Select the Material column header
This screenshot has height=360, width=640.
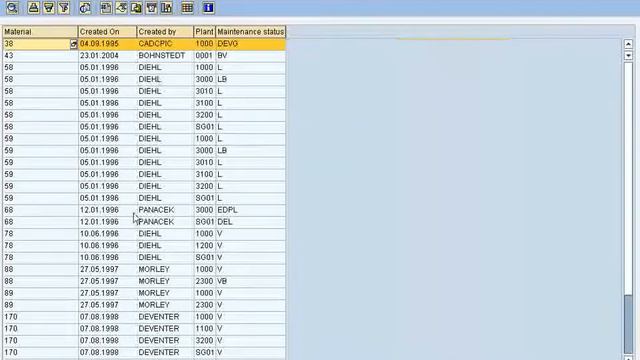click(x=40, y=32)
